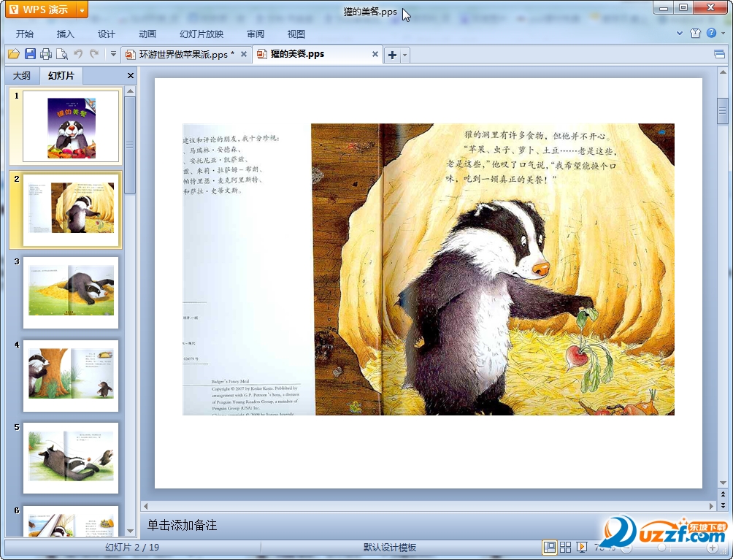This screenshot has height=560, width=733.
Task: Switch to slide sorter view icon
Action: [565, 547]
